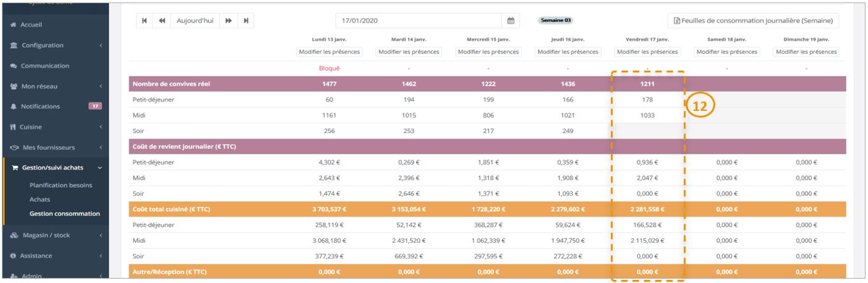This screenshot has width=868, height=283.
Task: Click the Coût total cuisiné (€ TTC) header
Action: coord(171,209)
